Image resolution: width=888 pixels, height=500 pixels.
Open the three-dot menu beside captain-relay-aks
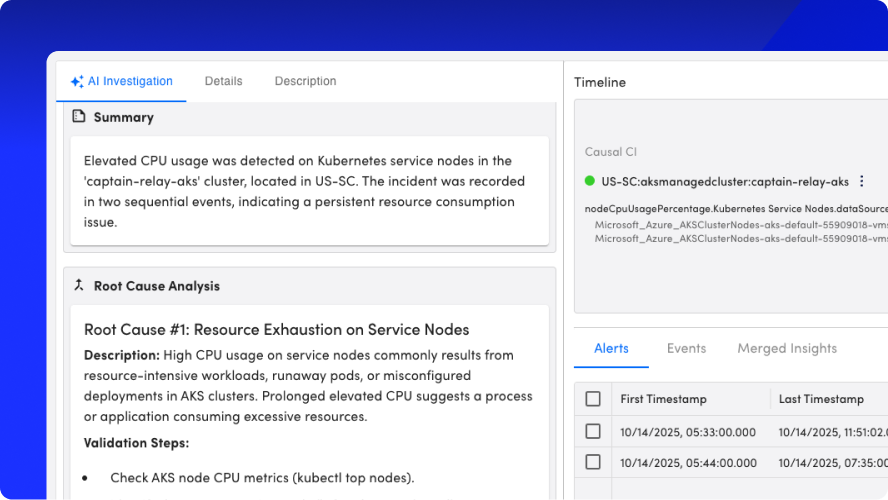[861, 182]
